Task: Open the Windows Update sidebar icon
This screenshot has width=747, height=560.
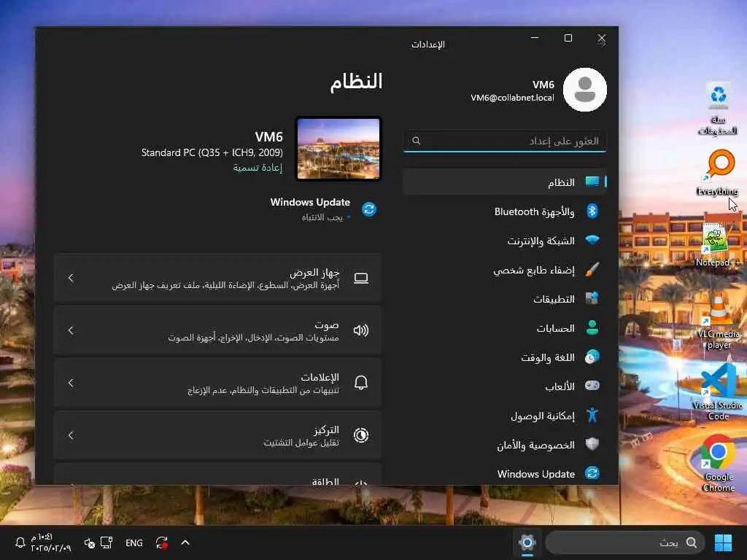Action: point(592,473)
